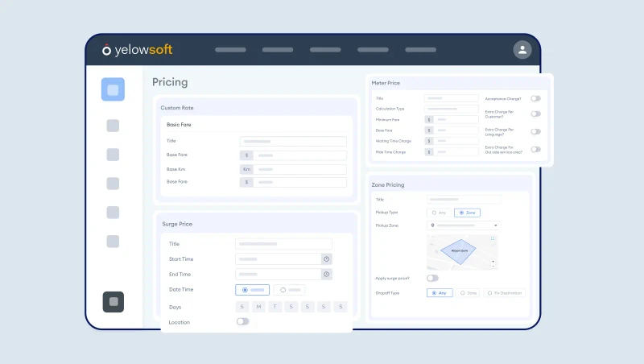Toggle the Surge Price Location switch
644x364 pixels.
(242, 321)
